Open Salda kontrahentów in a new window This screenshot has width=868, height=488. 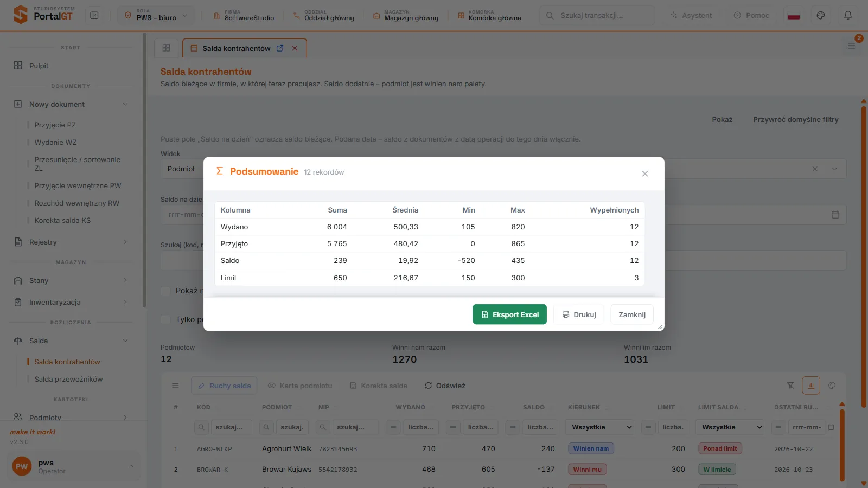280,48
